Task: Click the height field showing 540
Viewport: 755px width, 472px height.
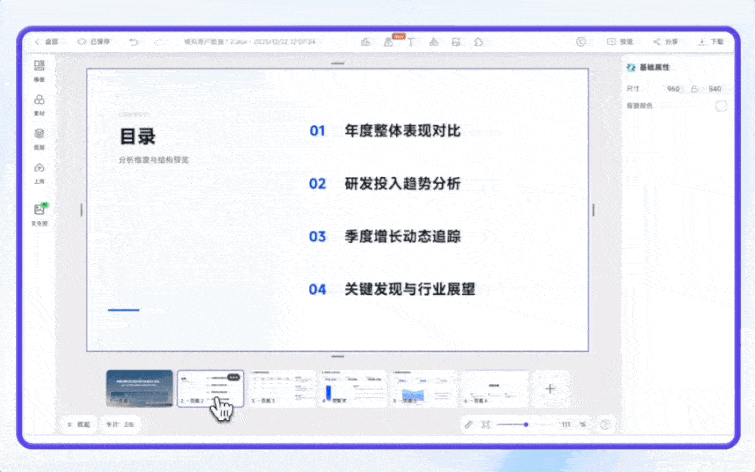Action: [715, 89]
